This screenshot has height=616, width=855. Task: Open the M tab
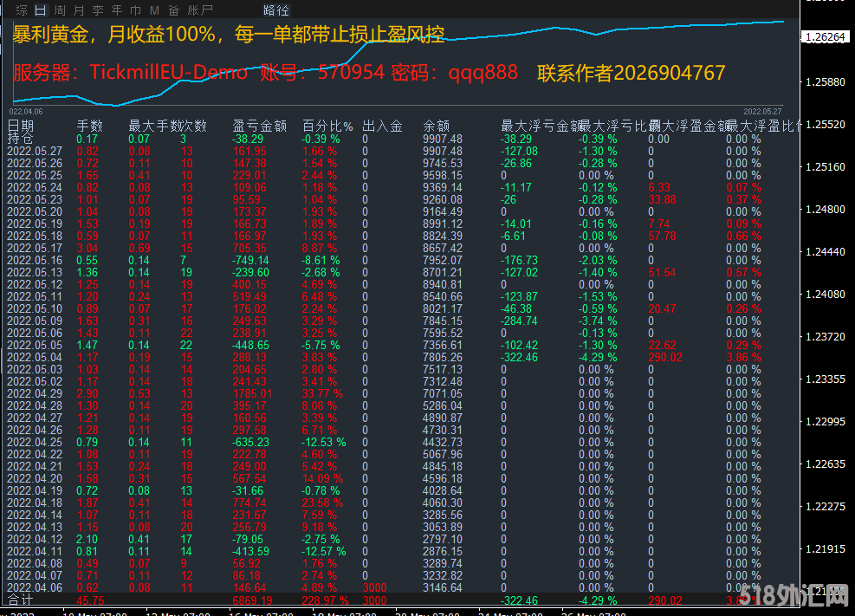154,10
